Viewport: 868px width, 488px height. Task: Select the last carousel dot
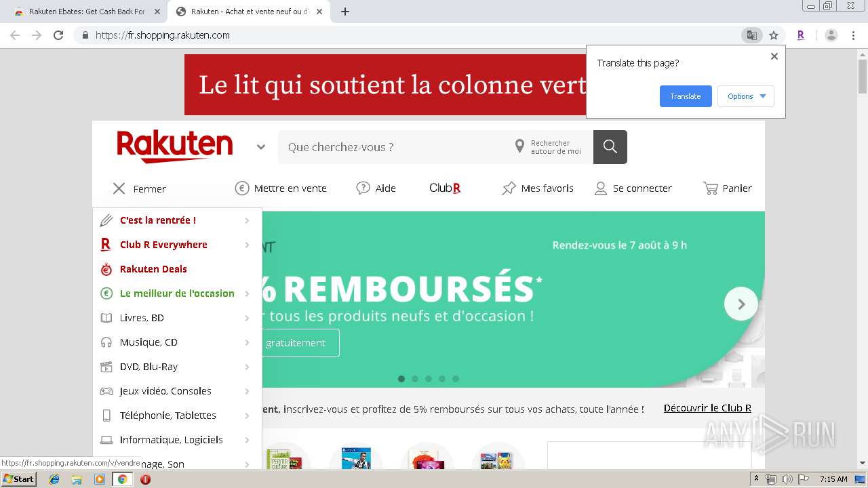point(456,379)
